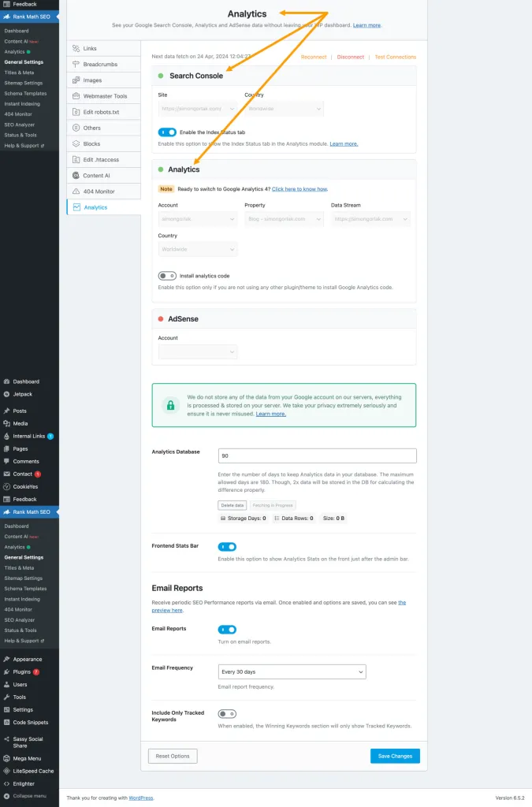The image size is (532, 807).
Task: Click the Reconnect link
Action: 314,57
